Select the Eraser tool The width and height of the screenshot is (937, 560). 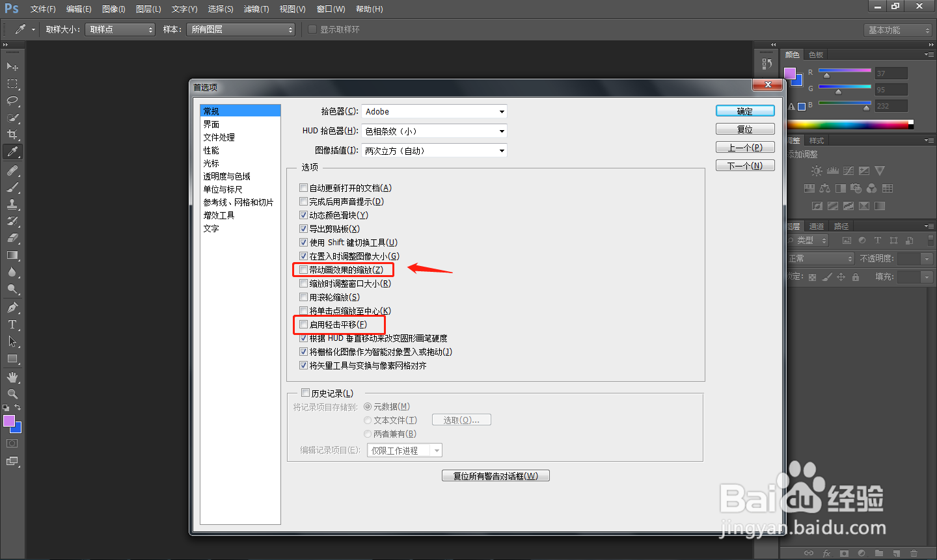coord(12,238)
